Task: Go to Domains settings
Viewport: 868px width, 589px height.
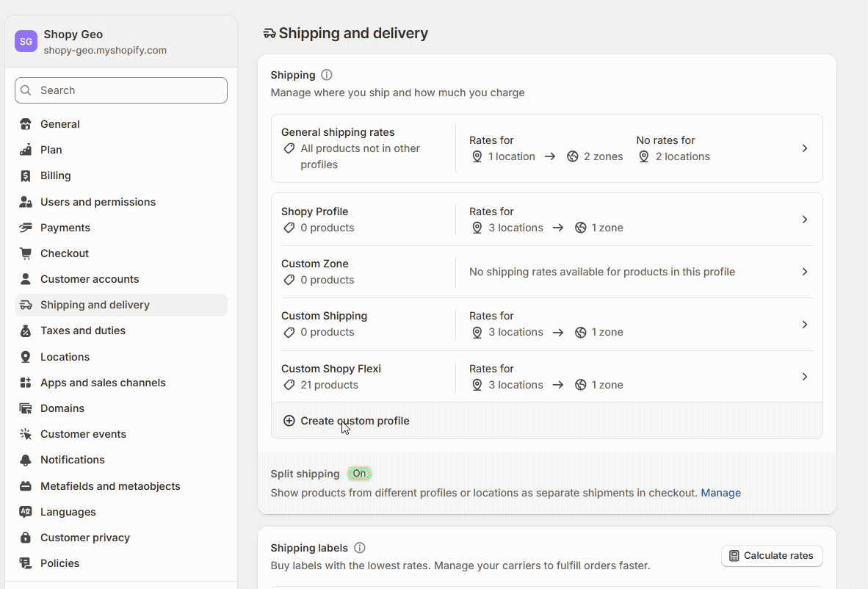Action: tap(121, 408)
